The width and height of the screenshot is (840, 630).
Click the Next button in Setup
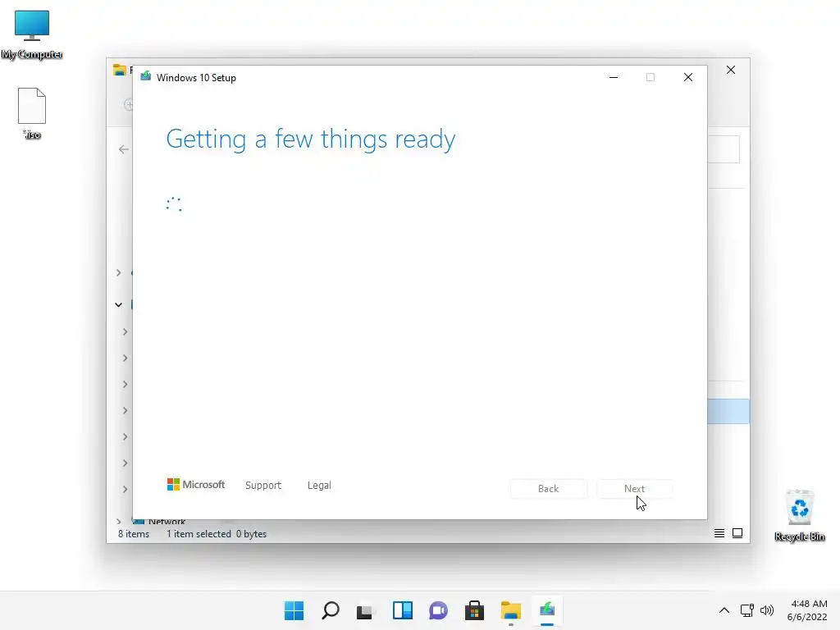(634, 489)
